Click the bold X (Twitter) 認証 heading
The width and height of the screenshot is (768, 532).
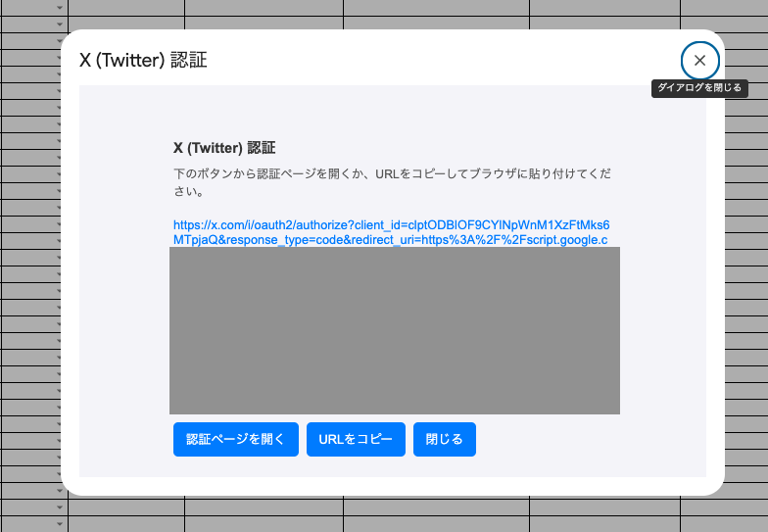pyautogui.click(x=224, y=148)
